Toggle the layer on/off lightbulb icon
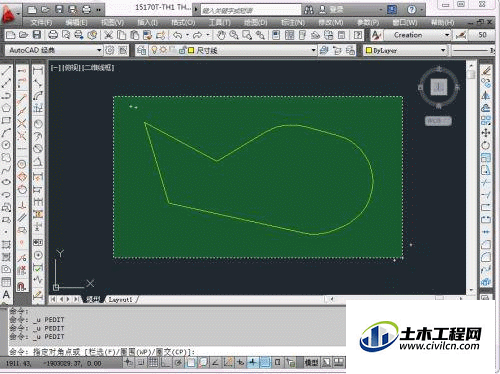 (x=154, y=50)
